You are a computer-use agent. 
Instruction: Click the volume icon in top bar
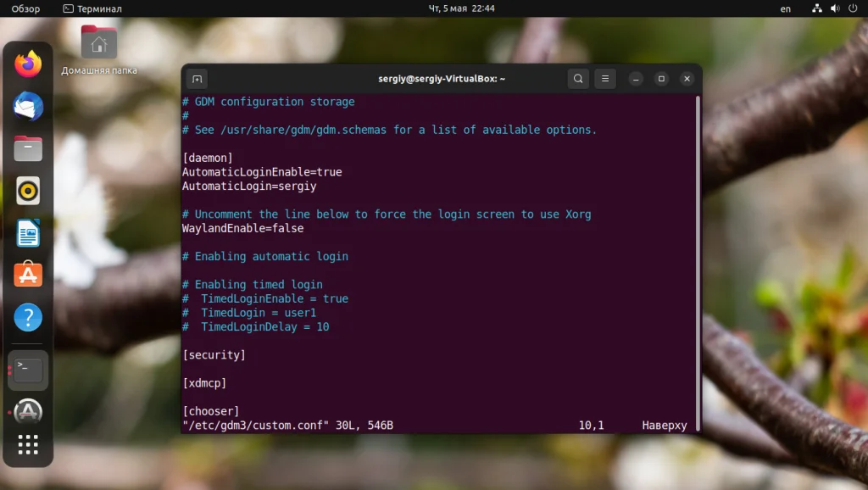click(x=834, y=8)
